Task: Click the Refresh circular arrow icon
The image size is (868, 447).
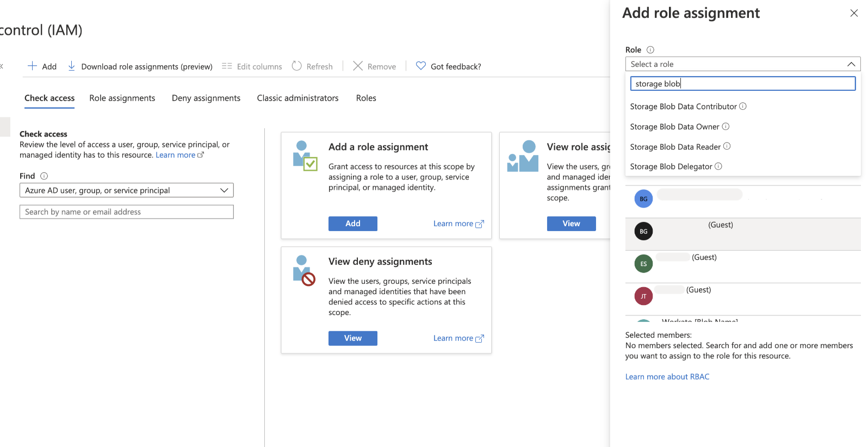Action: coord(296,66)
